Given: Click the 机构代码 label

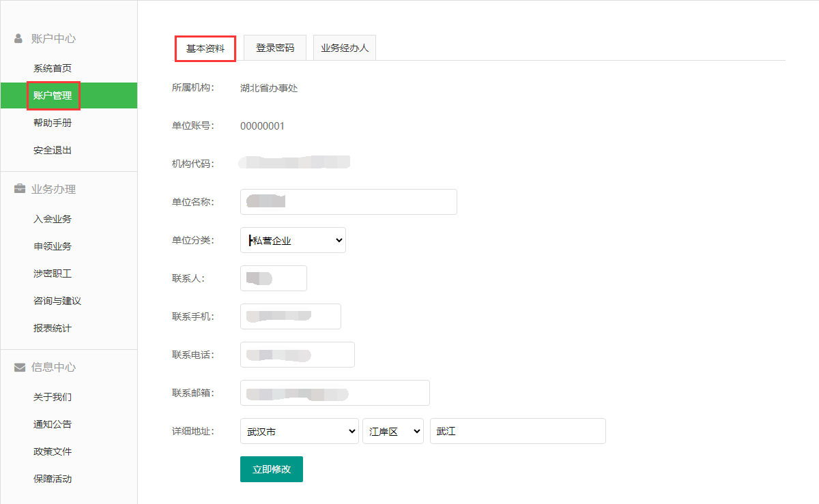Looking at the screenshot, I should 193,164.
